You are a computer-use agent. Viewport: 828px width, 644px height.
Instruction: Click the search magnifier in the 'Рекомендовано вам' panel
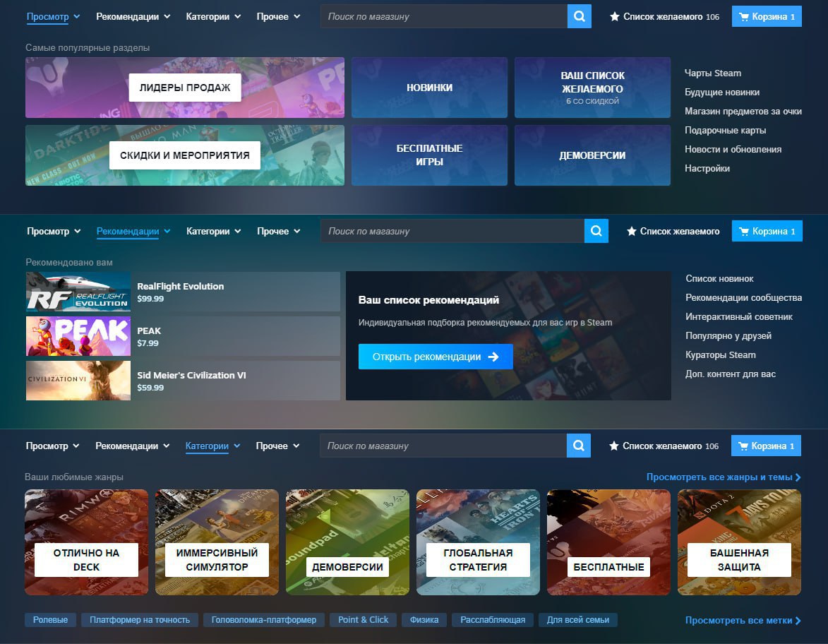point(596,231)
